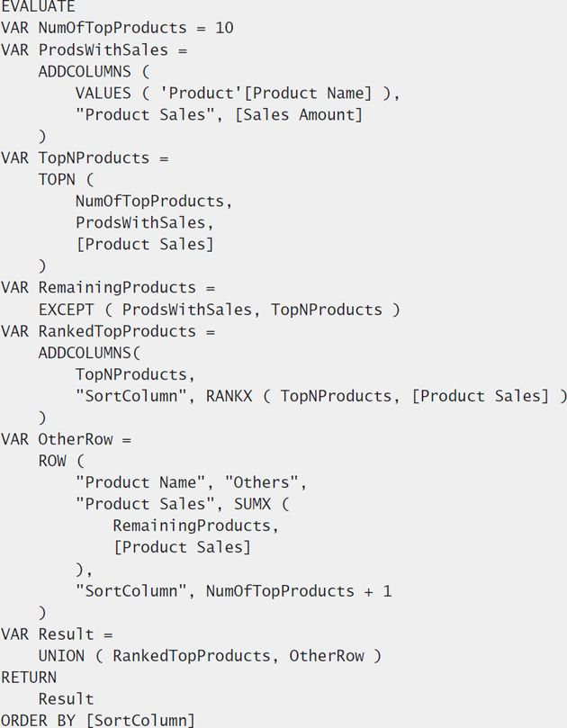Click 'Product'[Product Name] column reference

(x=265, y=94)
